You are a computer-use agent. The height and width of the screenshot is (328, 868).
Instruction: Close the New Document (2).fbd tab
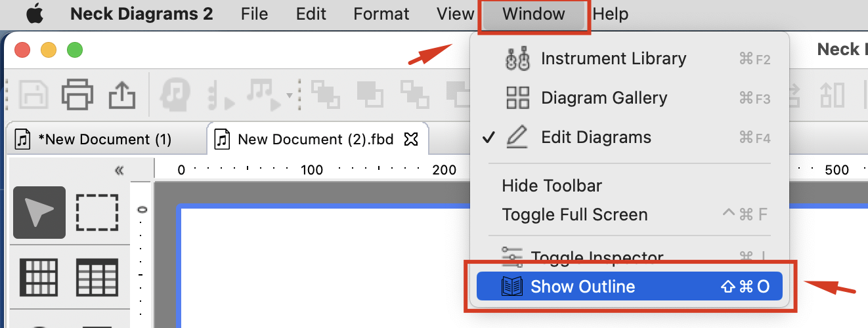click(411, 139)
